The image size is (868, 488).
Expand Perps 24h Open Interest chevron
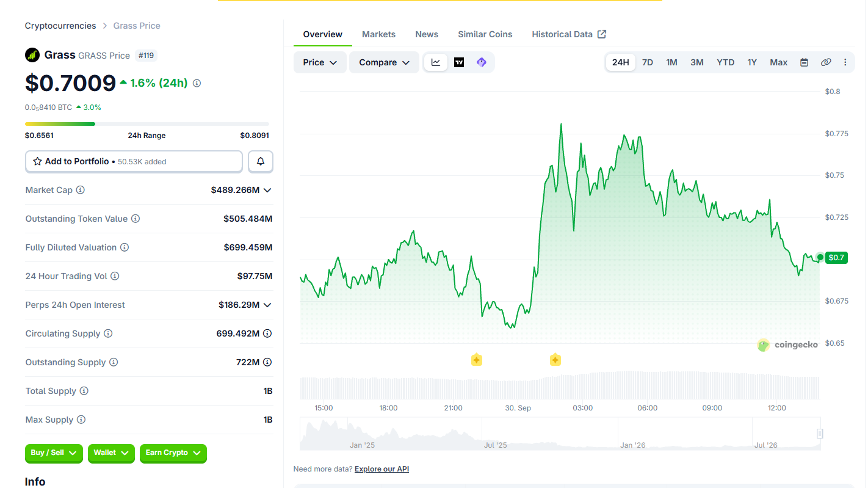(x=267, y=305)
